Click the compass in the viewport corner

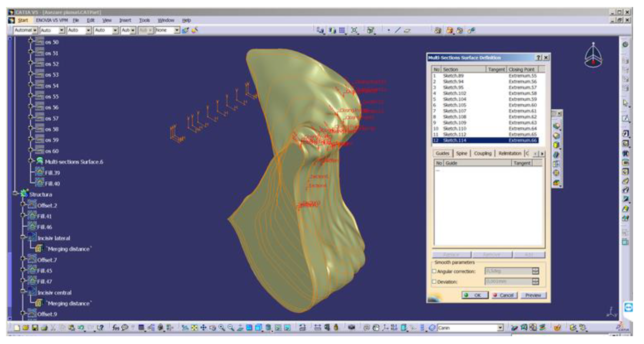(593, 56)
